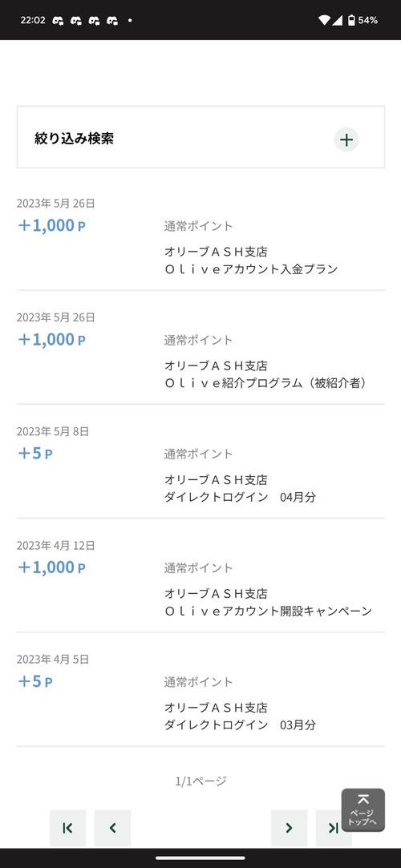The image size is (401, 868).
Task: Tap the +5 P amount dated 2023年5月8日
Action: point(35,454)
